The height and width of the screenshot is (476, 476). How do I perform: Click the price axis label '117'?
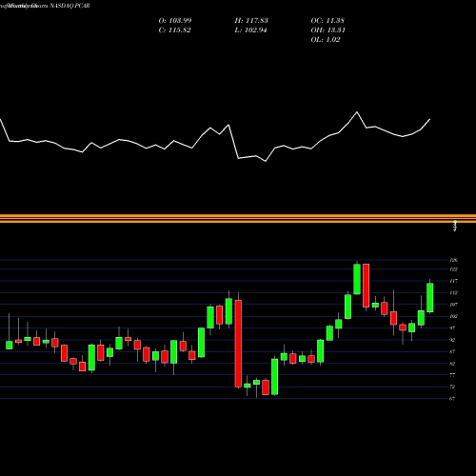click(453, 281)
